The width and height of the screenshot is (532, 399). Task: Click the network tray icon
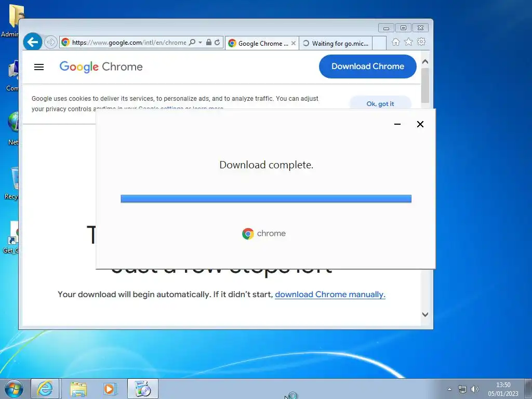(462, 389)
